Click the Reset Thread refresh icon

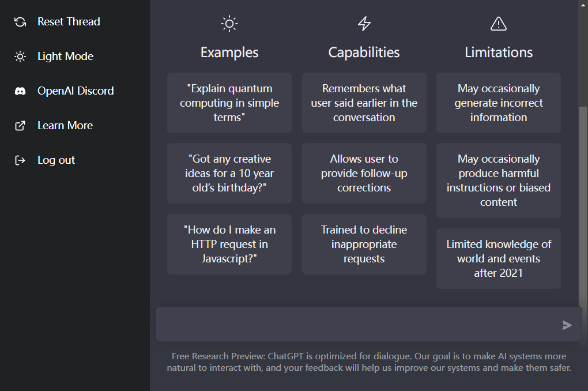(20, 22)
